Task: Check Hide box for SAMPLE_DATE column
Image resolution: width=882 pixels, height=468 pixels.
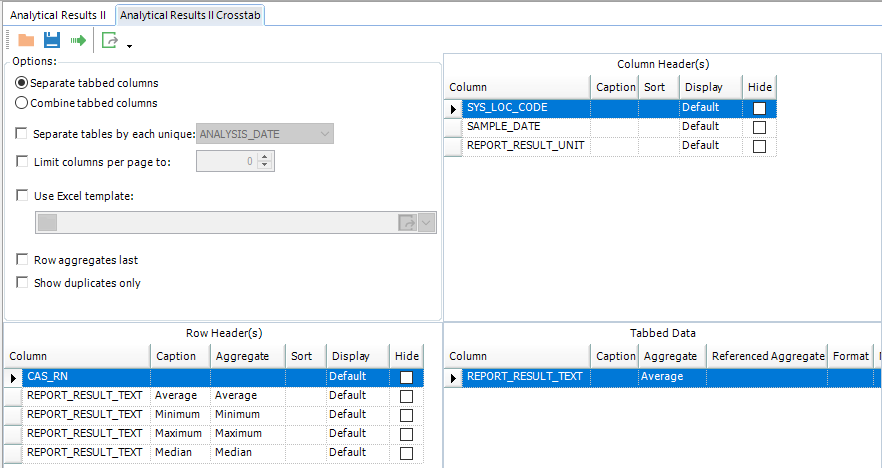Action: pos(760,127)
